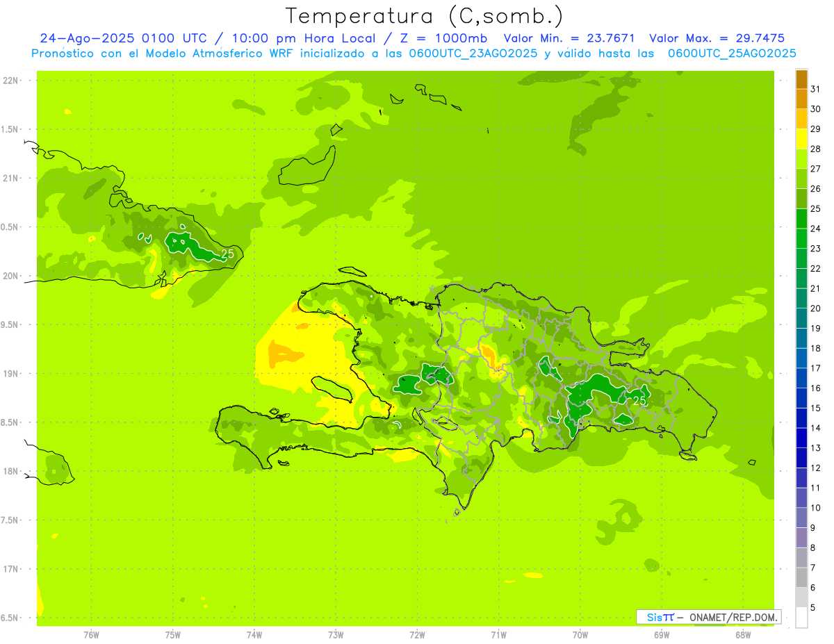The width and height of the screenshot is (834, 644).
Task: Pick the yellow swatch between 28 and 29
Action: pyautogui.click(x=801, y=139)
